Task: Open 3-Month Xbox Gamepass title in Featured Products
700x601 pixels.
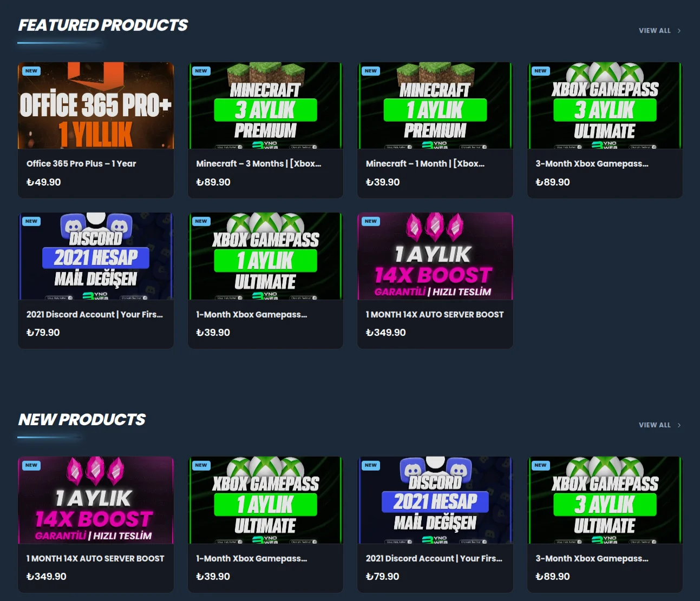Action: pyautogui.click(x=592, y=163)
